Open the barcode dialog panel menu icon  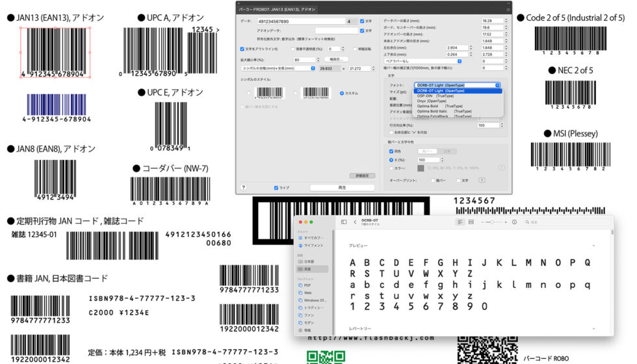coord(508,9)
